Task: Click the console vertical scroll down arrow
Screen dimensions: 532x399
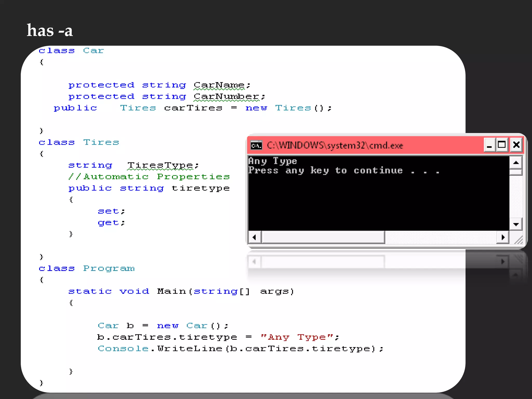Action: point(516,224)
